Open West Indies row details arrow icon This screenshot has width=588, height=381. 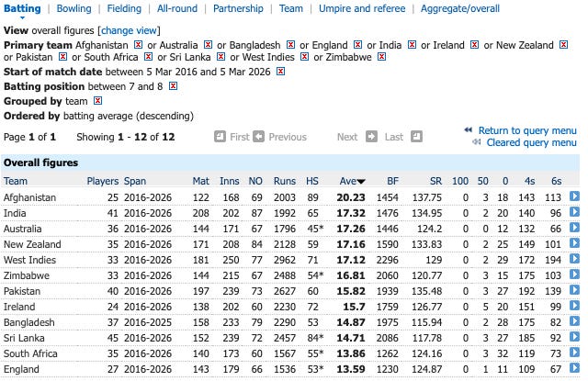point(574,259)
